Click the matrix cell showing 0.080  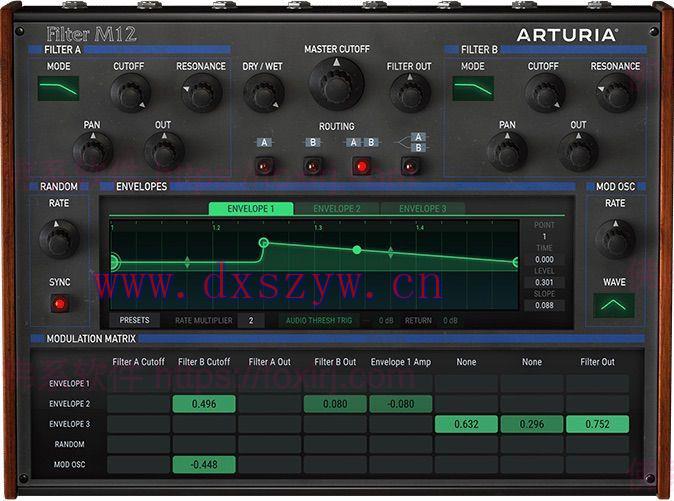(335, 404)
